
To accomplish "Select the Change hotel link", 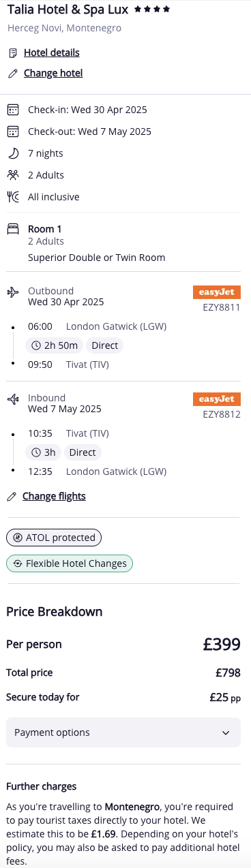I will tap(53, 73).
